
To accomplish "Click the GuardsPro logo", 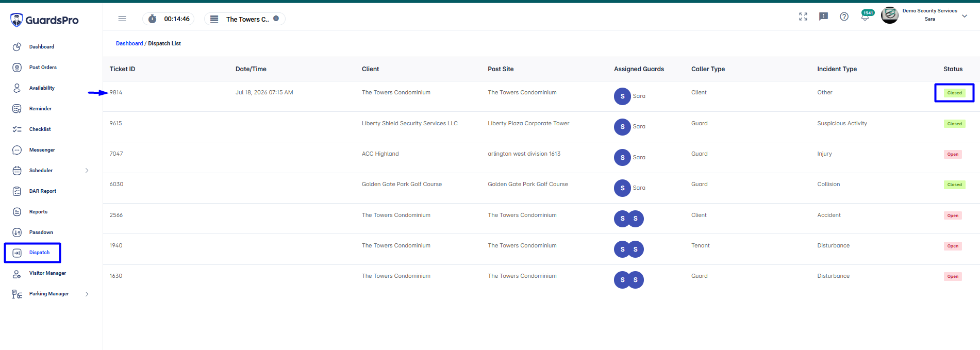I will click(44, 20).
